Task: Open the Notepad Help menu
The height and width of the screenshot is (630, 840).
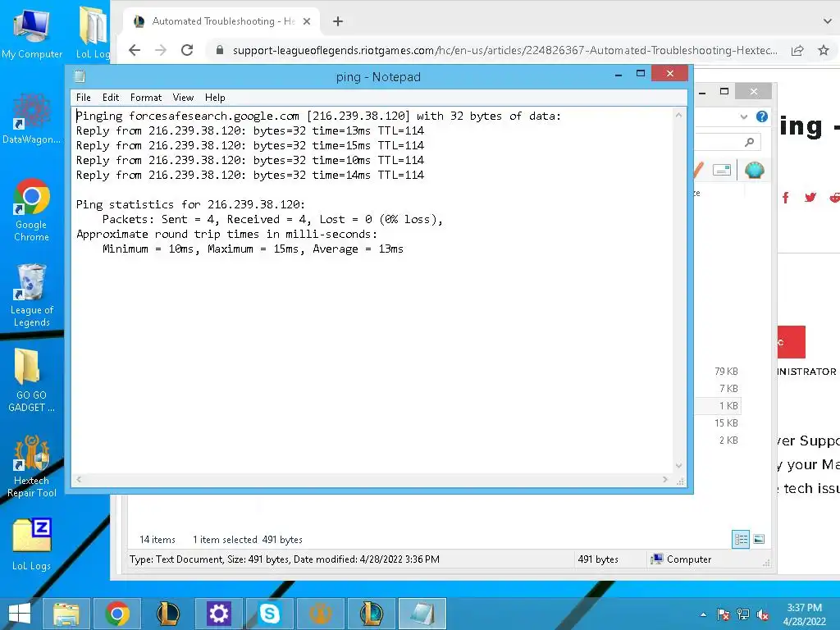Action: click(215, 98)
